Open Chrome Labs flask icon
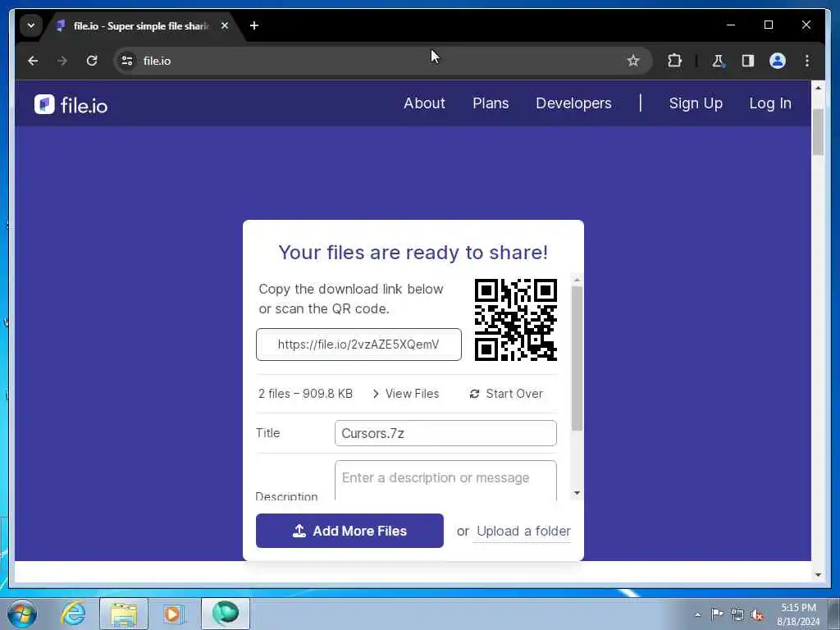Image resolution: width=840 pixels, height=630 pixels. tap(718, 61)
